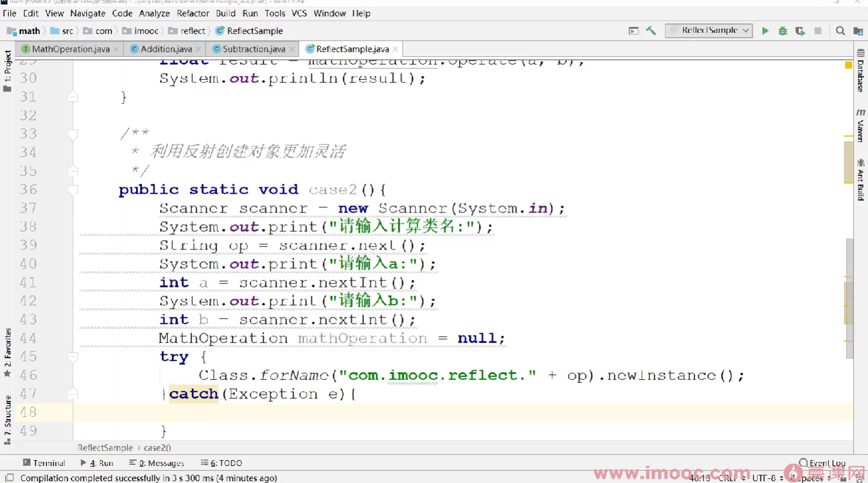The height and width of the screenshot is (483, 868).
Task: Click the src folder breadcrumb
Action: pos(62,31)
